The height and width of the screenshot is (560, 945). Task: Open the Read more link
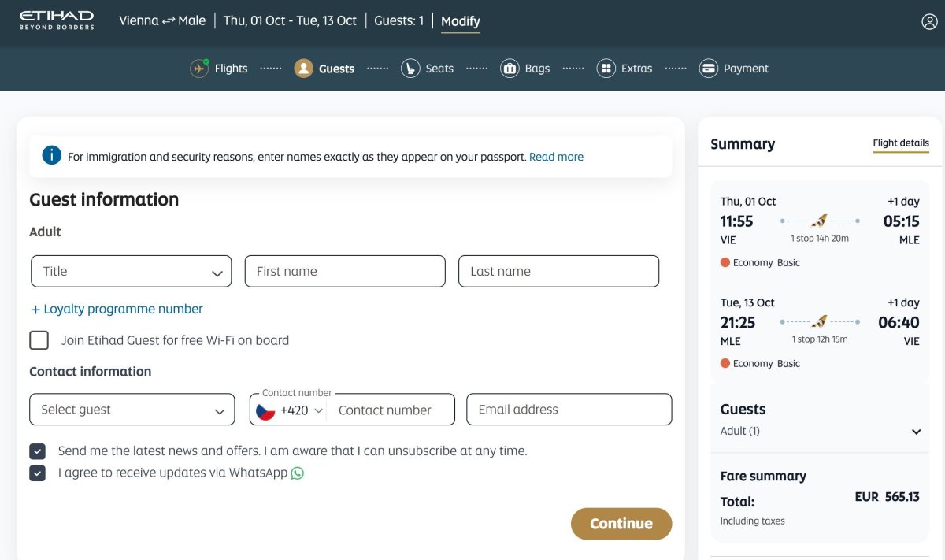coord(556,157)
